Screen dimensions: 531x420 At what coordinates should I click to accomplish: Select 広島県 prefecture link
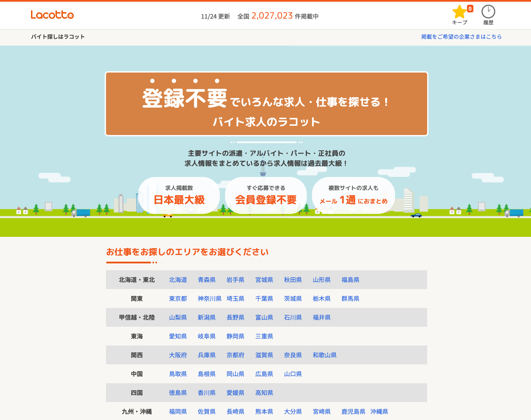(264, 374)
